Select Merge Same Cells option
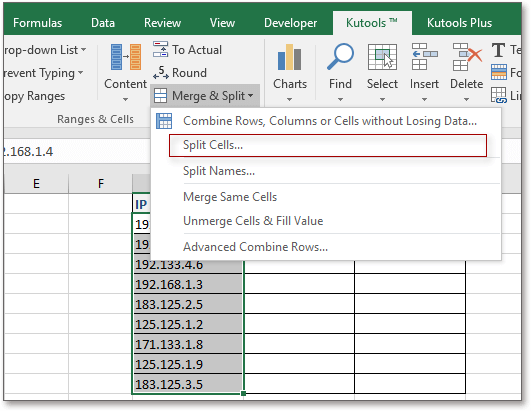The image size is (531, 411). coord(325,197)
